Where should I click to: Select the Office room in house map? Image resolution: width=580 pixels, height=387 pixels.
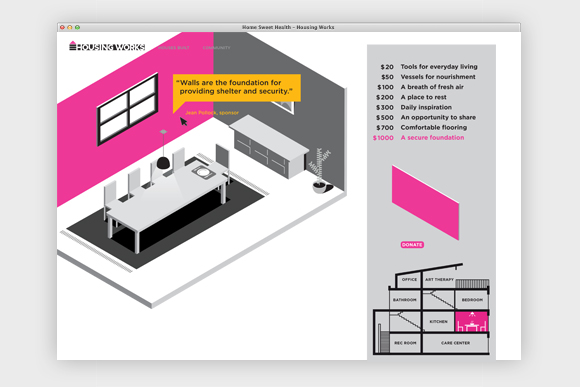pyautogui.click(x=409, y=280)
